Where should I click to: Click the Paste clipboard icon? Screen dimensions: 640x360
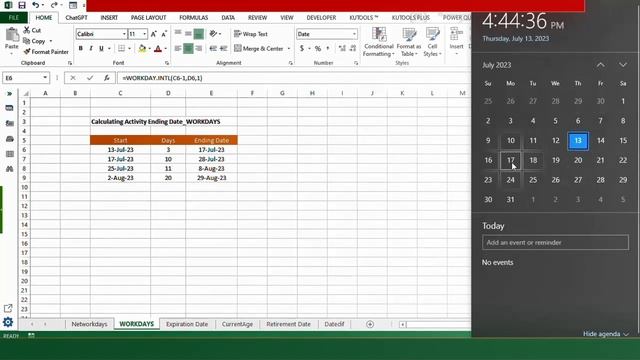click(12, 36)
